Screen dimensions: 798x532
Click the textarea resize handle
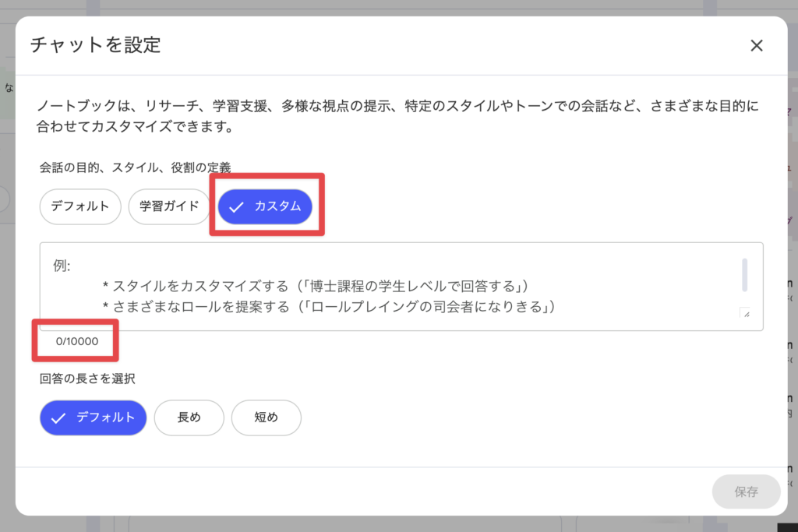746,315
